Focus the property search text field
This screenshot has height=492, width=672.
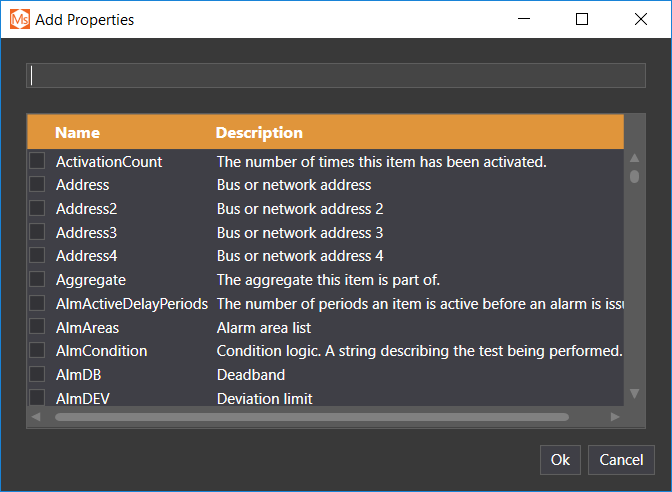click(x=335, y=76)
